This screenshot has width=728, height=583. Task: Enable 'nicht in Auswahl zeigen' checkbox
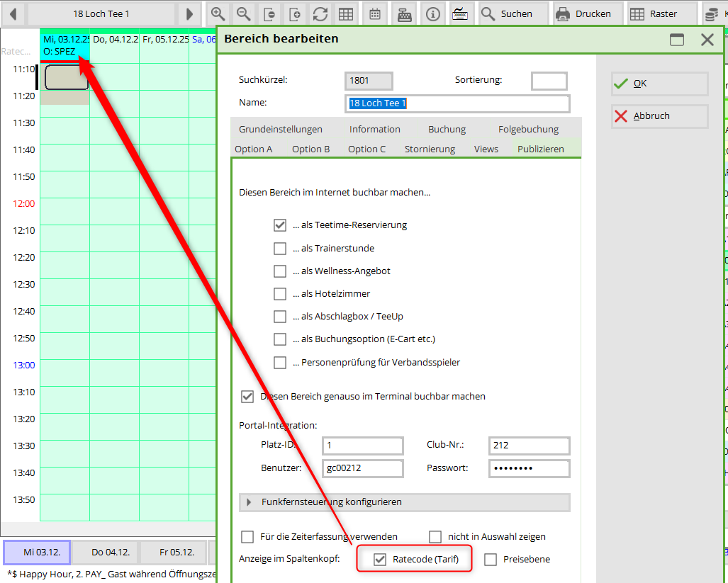pyautogui.click(x=435, y=537)
